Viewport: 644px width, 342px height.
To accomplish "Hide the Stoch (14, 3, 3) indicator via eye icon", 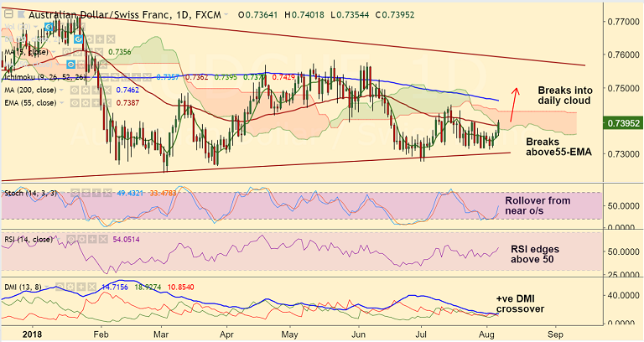I will (x=75, y=193).
